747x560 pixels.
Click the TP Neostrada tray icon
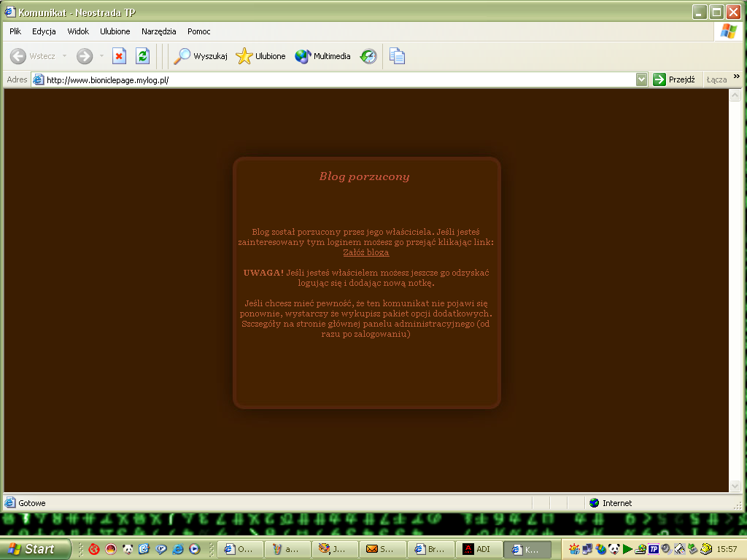[654, 549]
